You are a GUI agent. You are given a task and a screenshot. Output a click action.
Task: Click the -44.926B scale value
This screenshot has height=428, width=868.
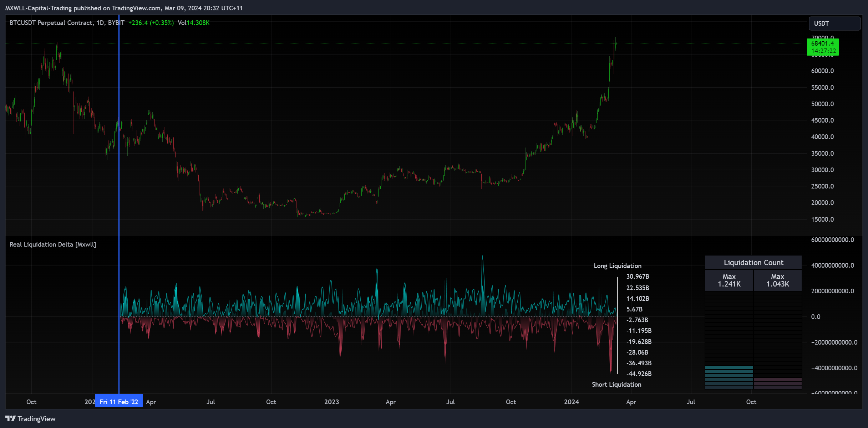click(x=639, y=374)
